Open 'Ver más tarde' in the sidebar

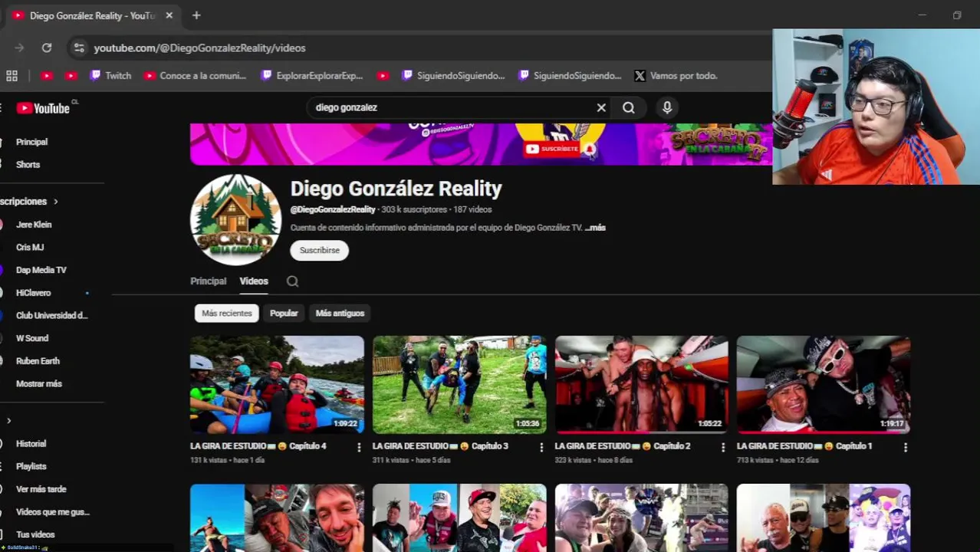point(41,489)
